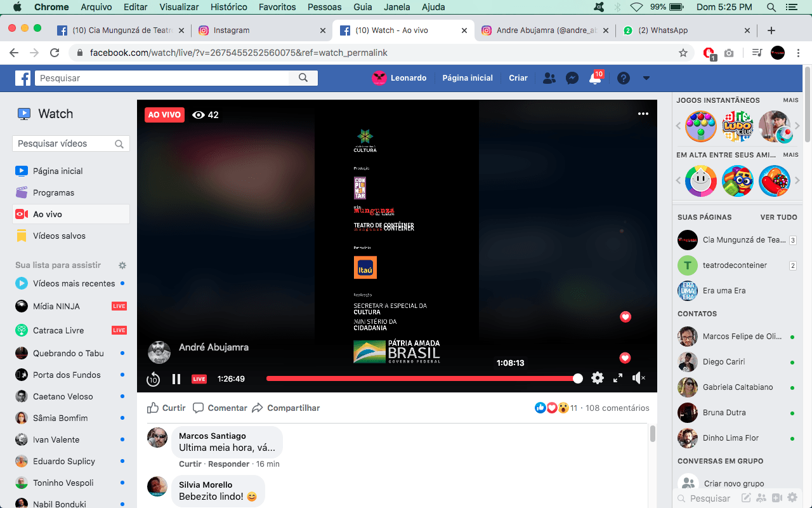Click the Watch search field
This screenshot has height=508, width=812.
(x=71, y=144)
